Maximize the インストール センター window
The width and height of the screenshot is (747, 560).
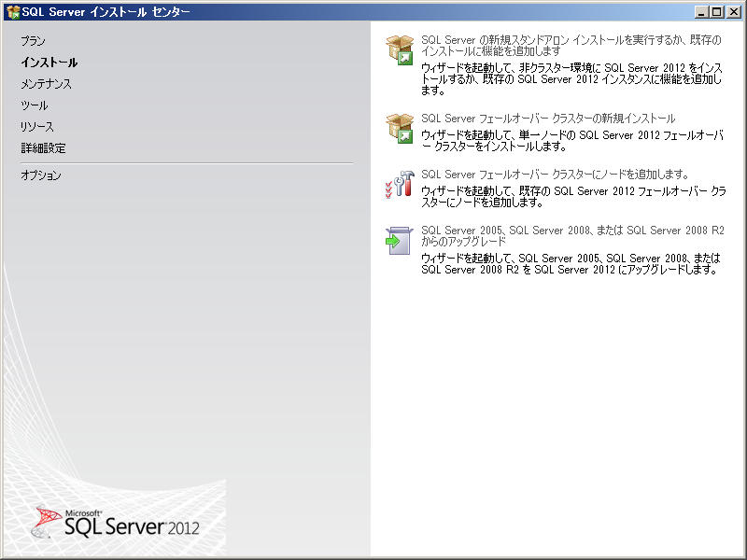716,11
